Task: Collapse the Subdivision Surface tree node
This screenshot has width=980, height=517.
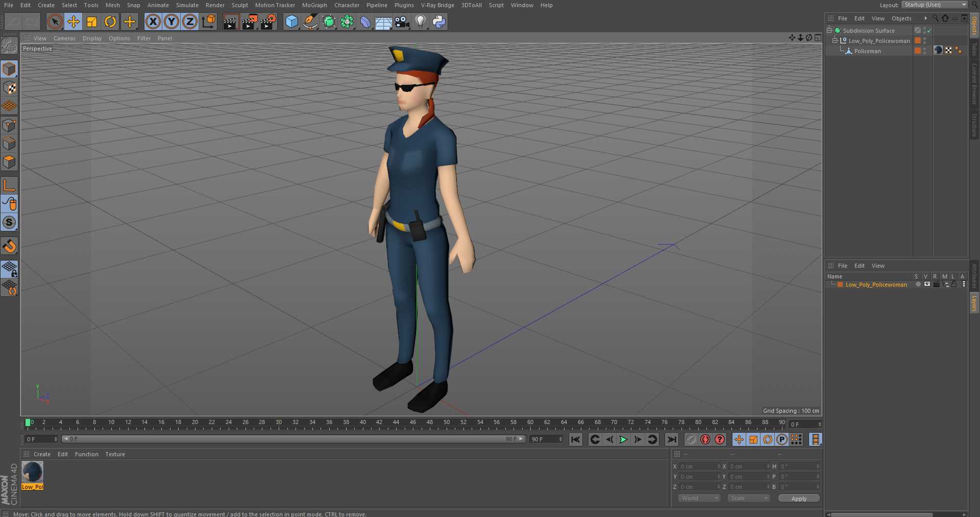Action: pyautogui.click(x=829, y=31)
